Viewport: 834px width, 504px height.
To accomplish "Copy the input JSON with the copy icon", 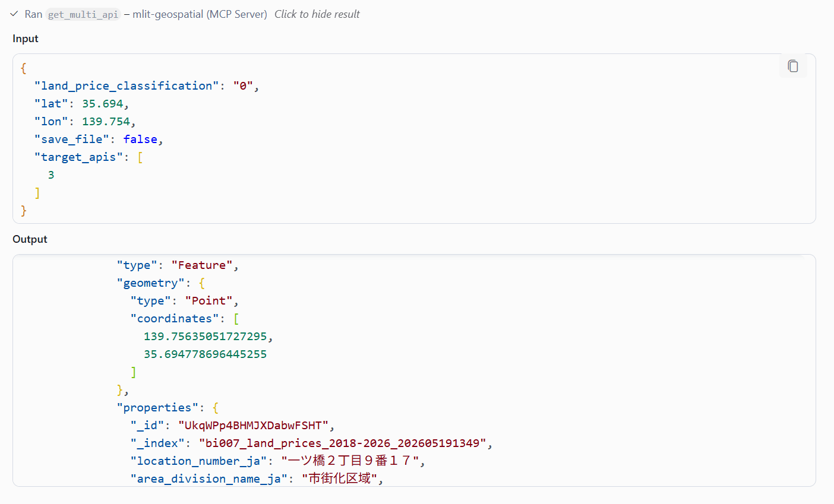I will (x=793, y=66).
